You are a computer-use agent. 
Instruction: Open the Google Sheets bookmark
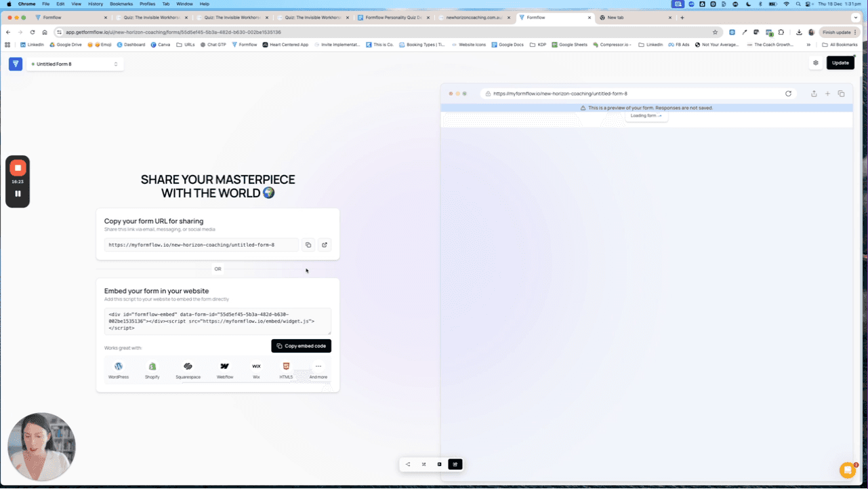[x=569, y=45]
